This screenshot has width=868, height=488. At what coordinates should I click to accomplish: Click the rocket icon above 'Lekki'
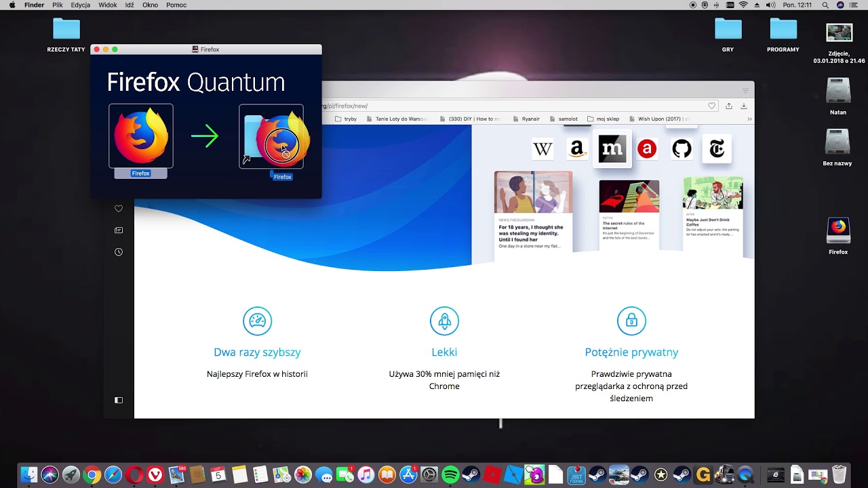point(444,321)
